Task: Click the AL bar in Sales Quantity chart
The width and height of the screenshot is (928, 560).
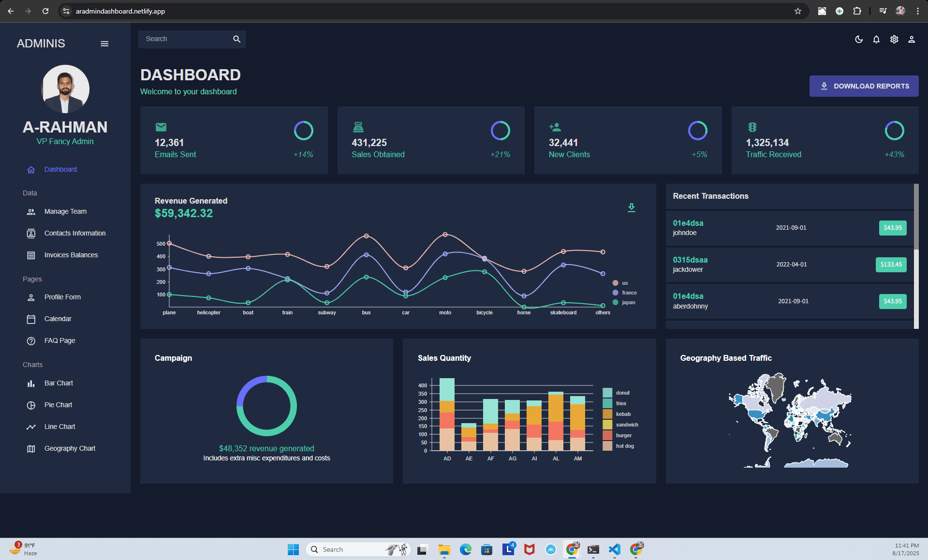Action: click(x=556, y=421)
